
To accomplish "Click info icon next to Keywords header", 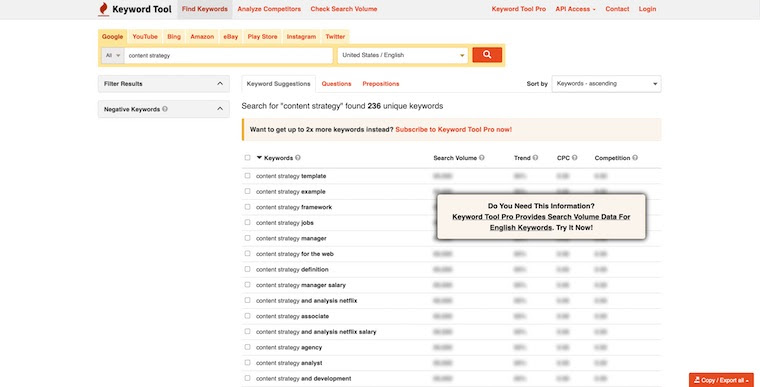I will (298, 158).
